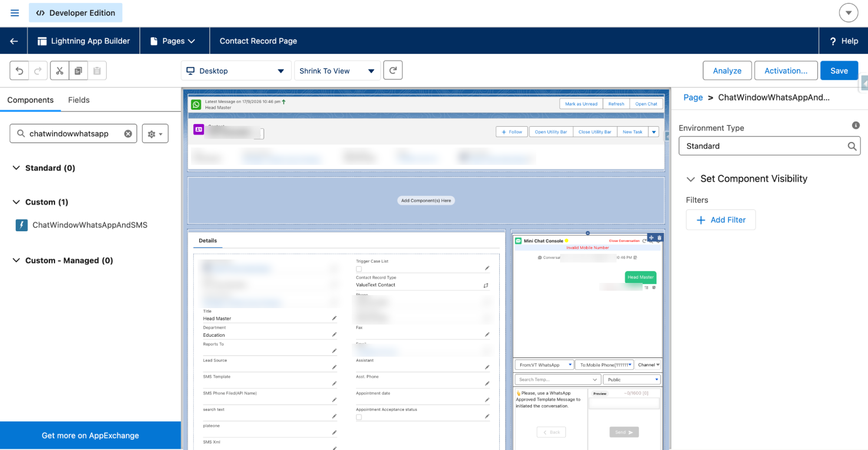Image resolution: width=868 pixels, height=450 pixels.
Task: Edit the Title field pencil
Action: [334, 318]
